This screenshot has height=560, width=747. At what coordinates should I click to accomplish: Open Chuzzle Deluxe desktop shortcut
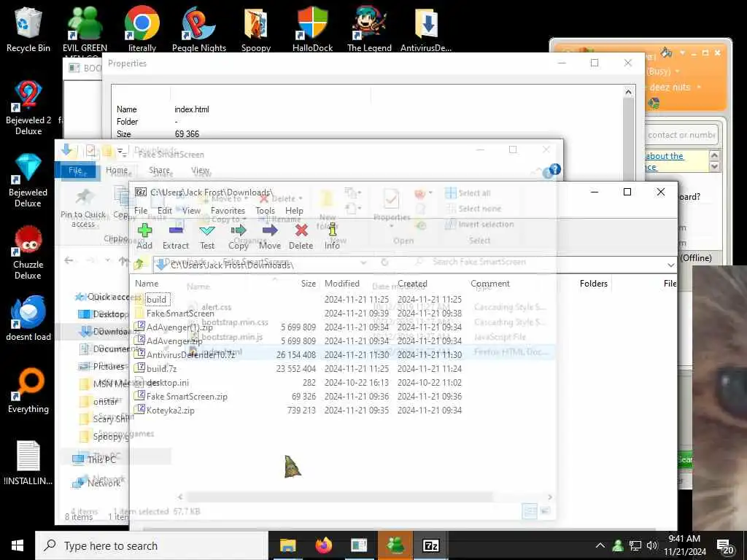pyautogui.click(x=28, y=252)
